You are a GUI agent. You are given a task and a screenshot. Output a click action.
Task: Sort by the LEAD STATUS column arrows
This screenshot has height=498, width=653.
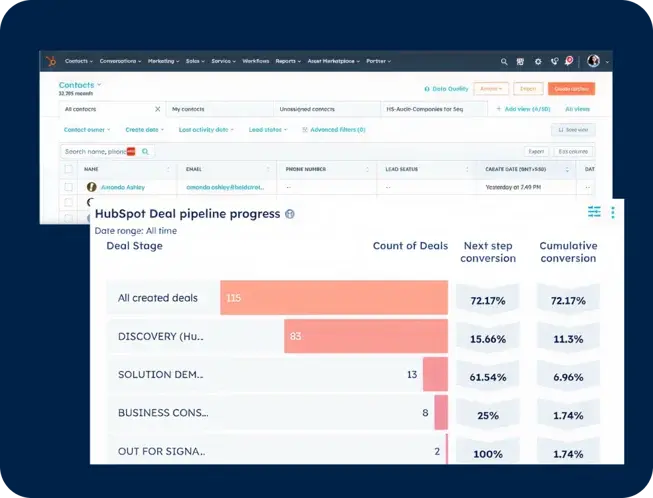[467, 169]
